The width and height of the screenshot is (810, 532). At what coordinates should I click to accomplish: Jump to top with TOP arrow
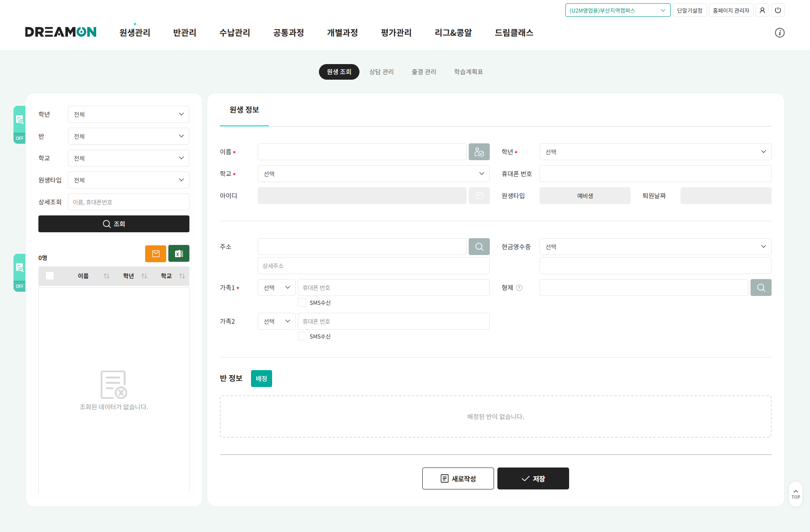pyautogui.click(x=796, y=494)
